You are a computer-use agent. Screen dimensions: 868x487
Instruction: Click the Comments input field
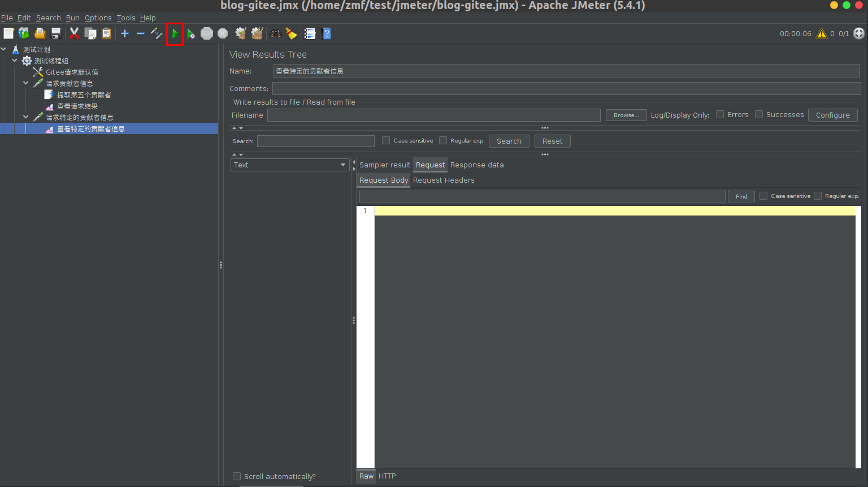coord(566,88)
